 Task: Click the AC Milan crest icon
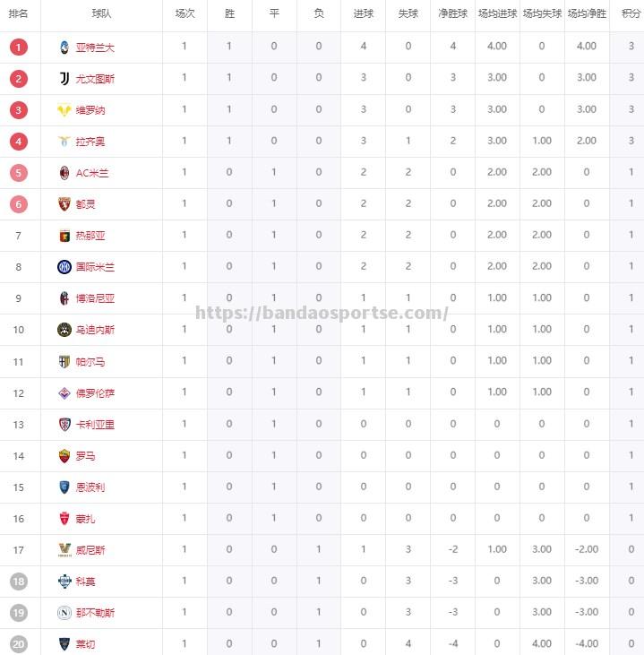pos(64,173)
